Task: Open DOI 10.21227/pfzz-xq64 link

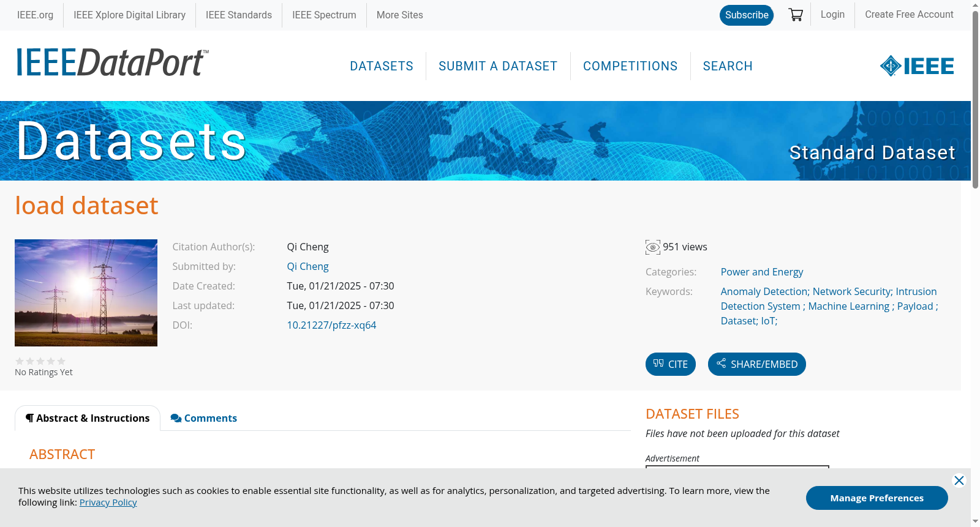Action: tap(331, 326)
